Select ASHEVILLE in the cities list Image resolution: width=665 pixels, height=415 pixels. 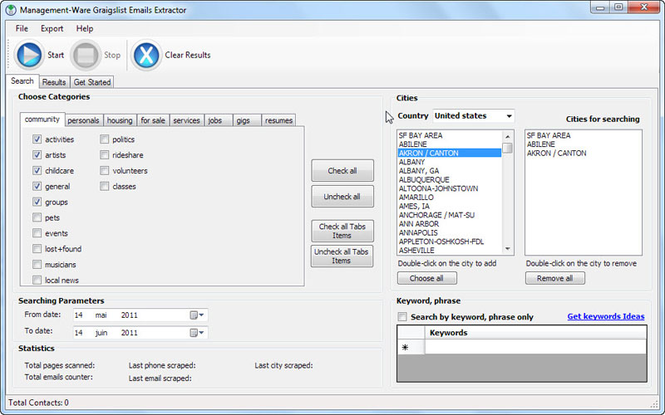(x=449, y=251)
